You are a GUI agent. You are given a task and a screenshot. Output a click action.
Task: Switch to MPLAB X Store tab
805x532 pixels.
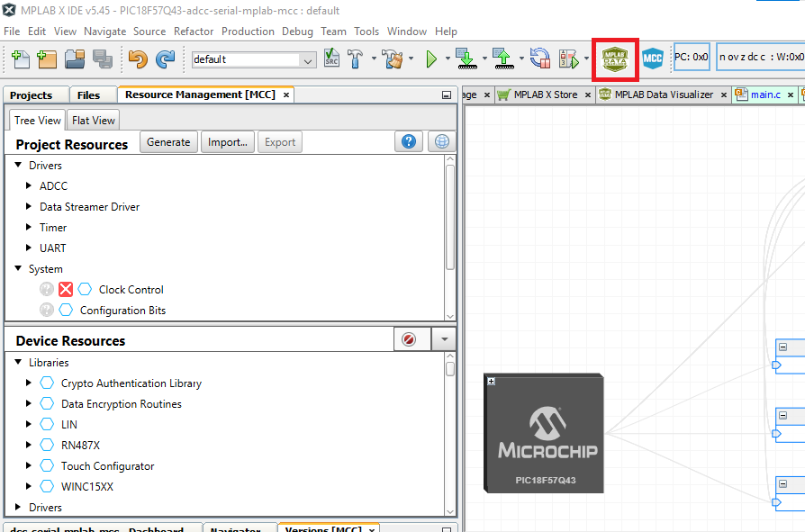pos(546,95)
